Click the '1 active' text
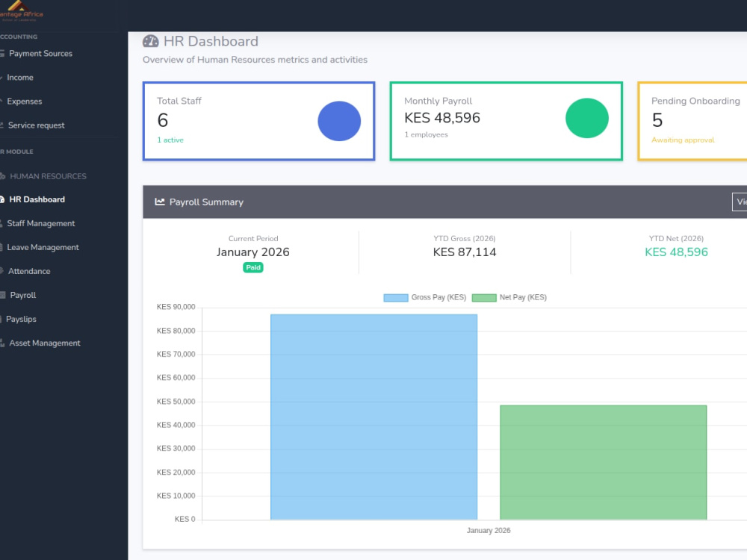747x560 pixels. 170,140
